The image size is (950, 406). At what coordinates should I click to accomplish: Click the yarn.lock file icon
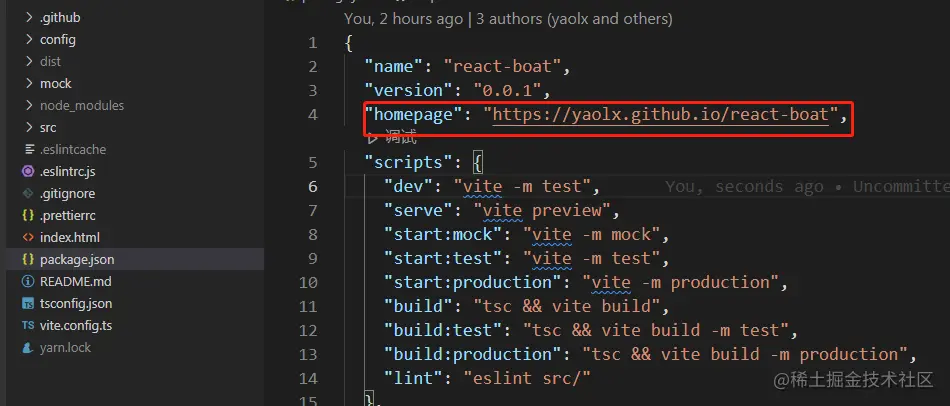point(28,347)
